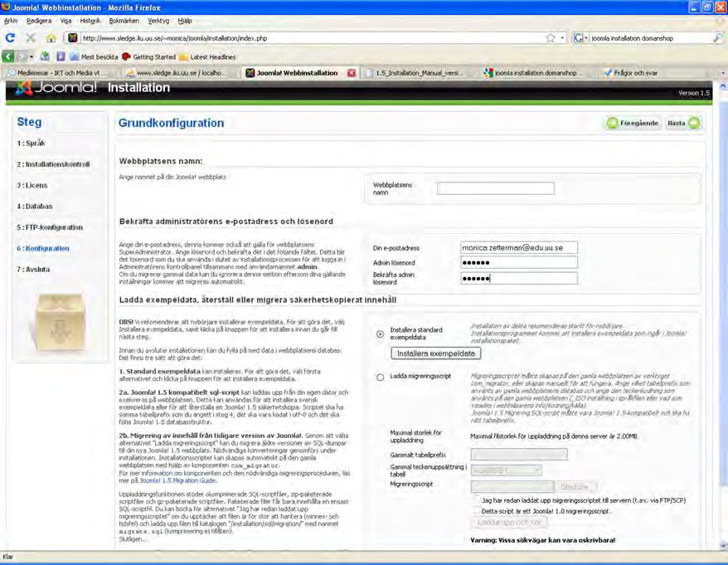Viewport: 728px width, 565px height.
Task: Bookmark this page with the star icon
Action: (x=551, y=38)
